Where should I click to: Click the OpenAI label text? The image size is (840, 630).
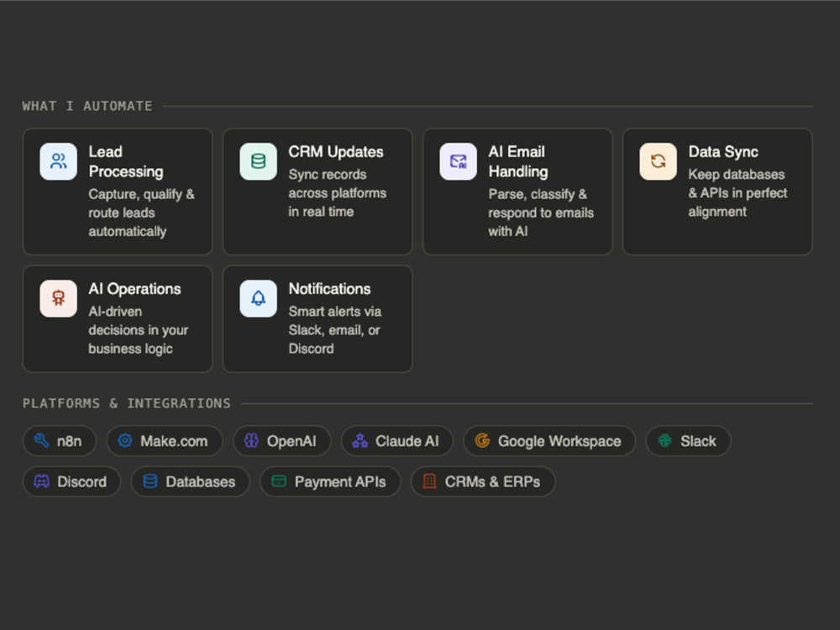tap(291, 442)
